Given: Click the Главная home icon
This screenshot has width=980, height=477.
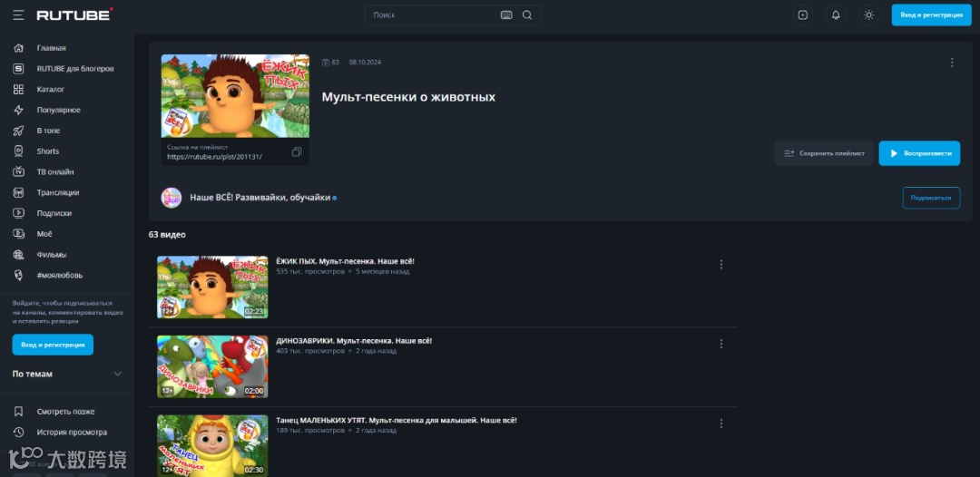Looking at the screenshot, I should [19, 48].
